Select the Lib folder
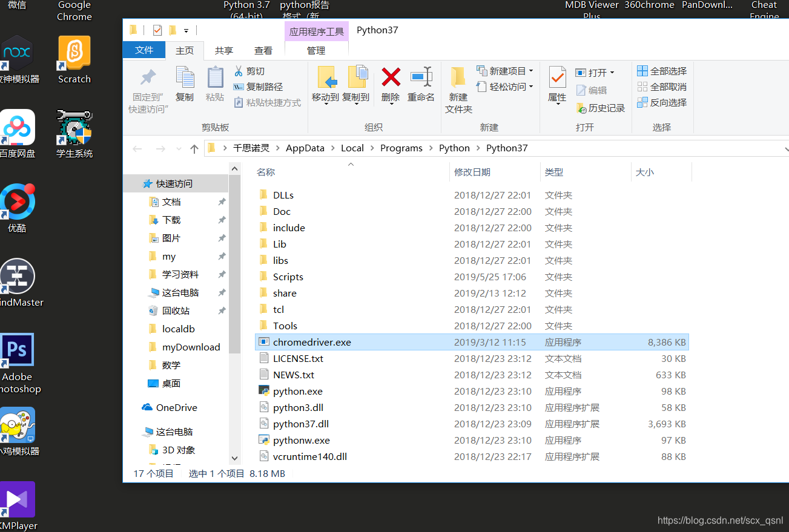789x532 pixels. pos(280,244)
